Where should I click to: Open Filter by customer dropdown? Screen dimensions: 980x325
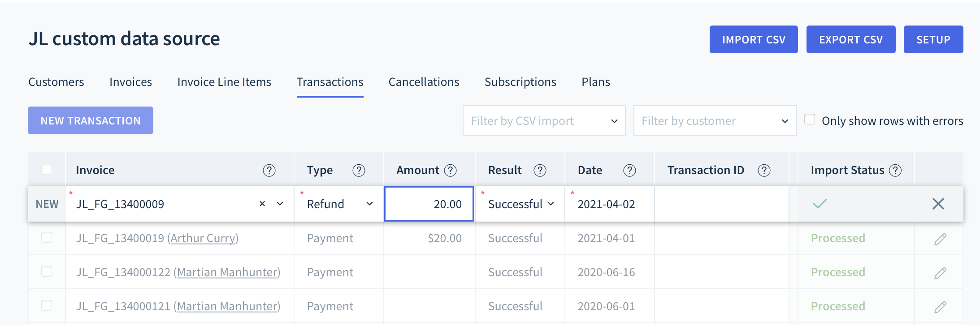tap(715, 120)
